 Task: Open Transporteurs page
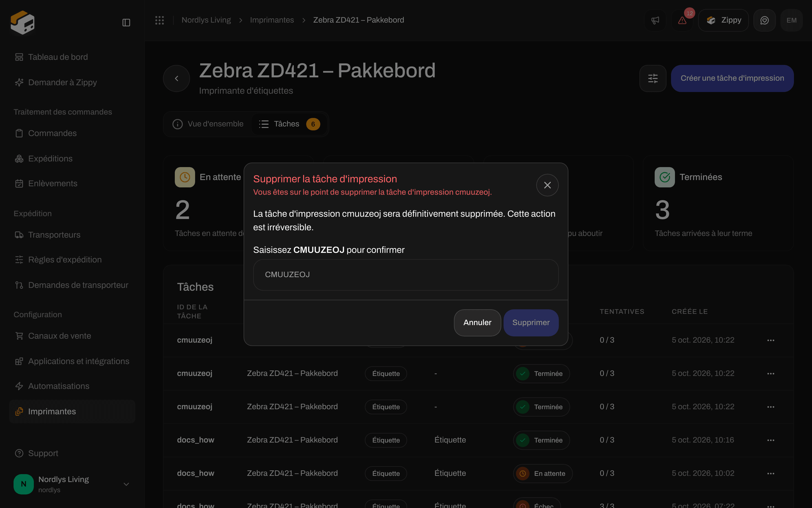pyautogui.click(x=72, y=235)
